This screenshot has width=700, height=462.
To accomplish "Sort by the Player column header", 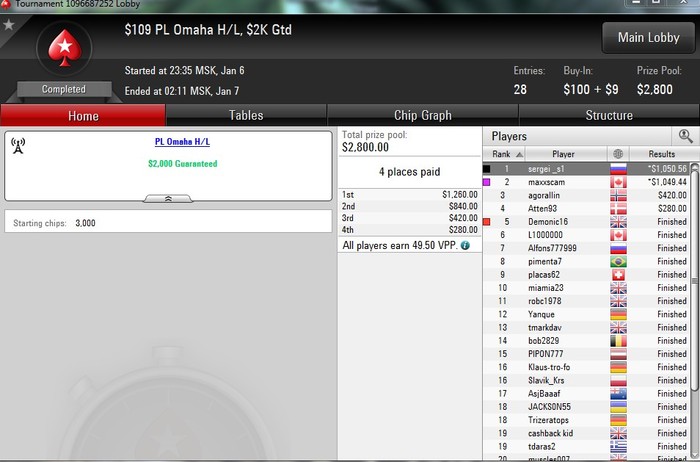I will [565, 154].
